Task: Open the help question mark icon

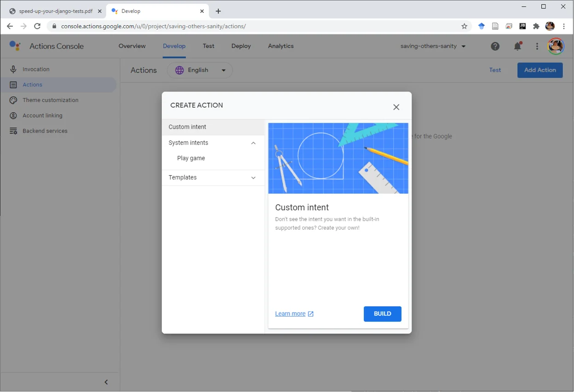Action: 495,46
